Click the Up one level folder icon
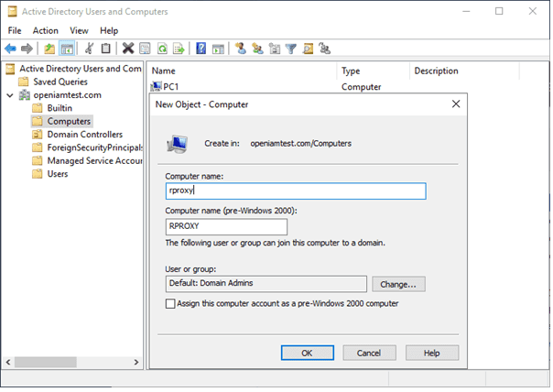 tap(49, 49)
